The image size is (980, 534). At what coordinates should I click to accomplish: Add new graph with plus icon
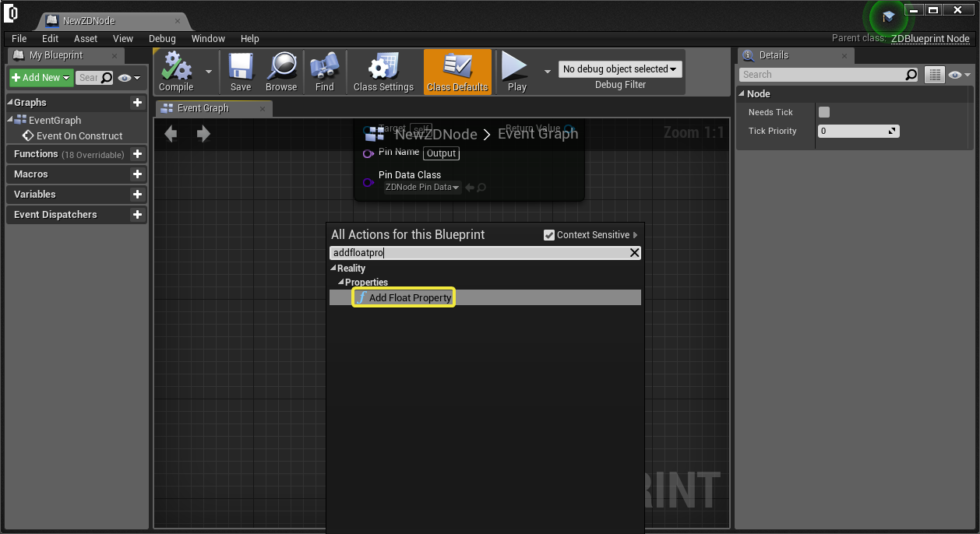click(x=137, y=103)
